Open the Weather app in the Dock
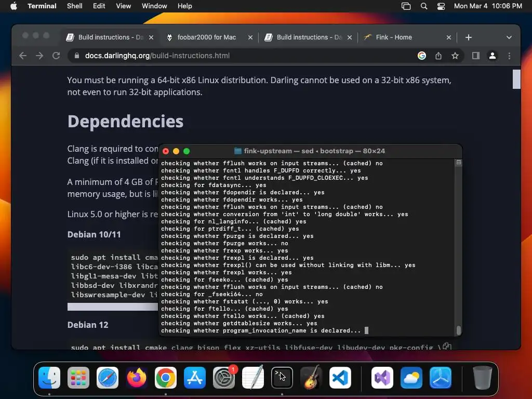The image size is (532, 399). pos(411,378)
